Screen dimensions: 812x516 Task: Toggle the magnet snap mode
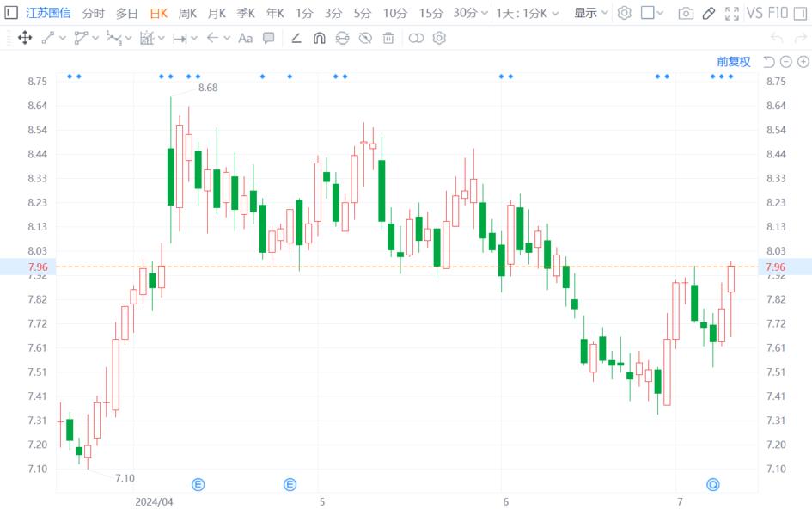click(320, 38)
